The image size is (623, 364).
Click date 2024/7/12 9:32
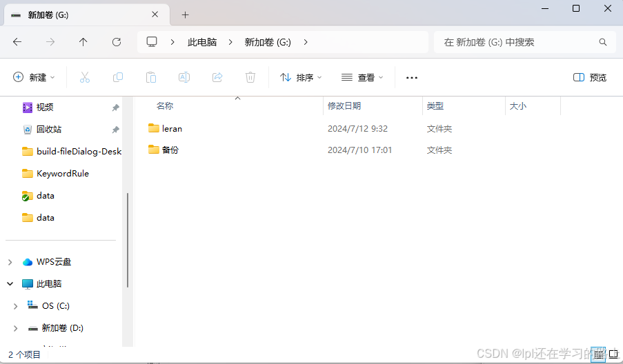[357, 129]
